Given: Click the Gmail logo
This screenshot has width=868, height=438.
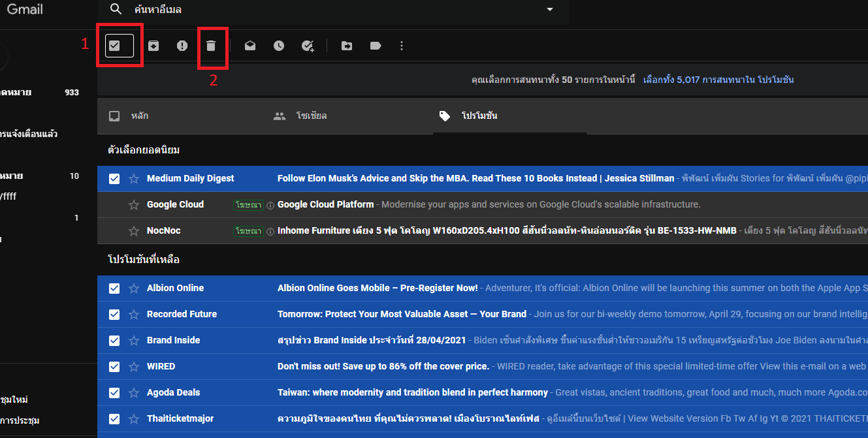Looking at the screenshot, I should tap(25, 9).
